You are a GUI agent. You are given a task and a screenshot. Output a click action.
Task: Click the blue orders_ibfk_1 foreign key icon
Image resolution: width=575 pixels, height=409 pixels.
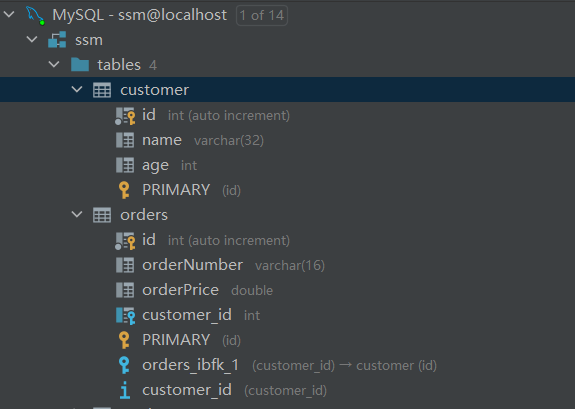[x=124, y=365]
